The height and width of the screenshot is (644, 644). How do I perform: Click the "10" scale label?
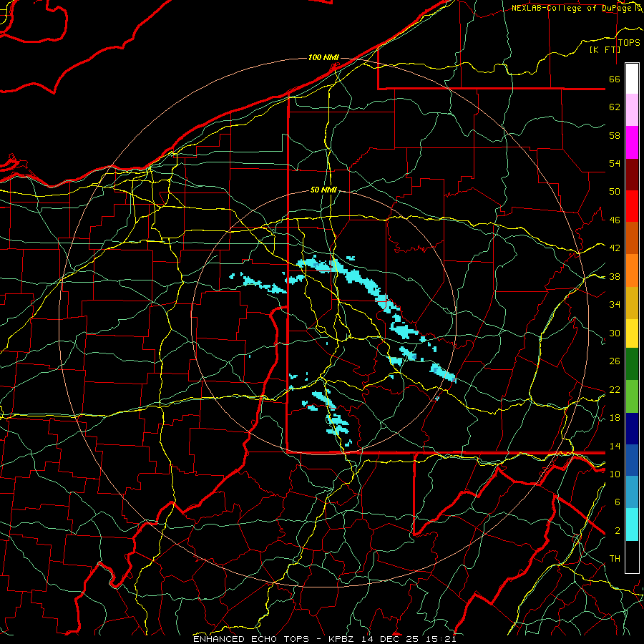[615, 474]
